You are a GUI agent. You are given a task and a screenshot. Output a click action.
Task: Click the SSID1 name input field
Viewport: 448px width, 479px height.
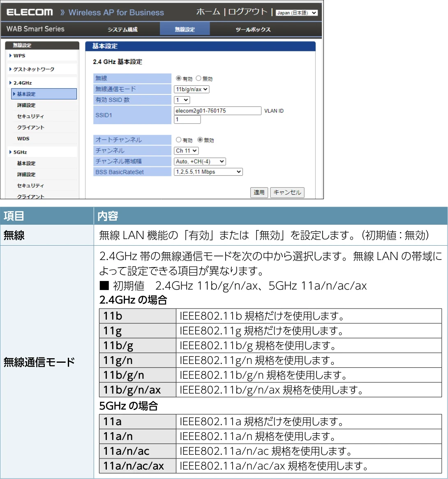(217, 111)
